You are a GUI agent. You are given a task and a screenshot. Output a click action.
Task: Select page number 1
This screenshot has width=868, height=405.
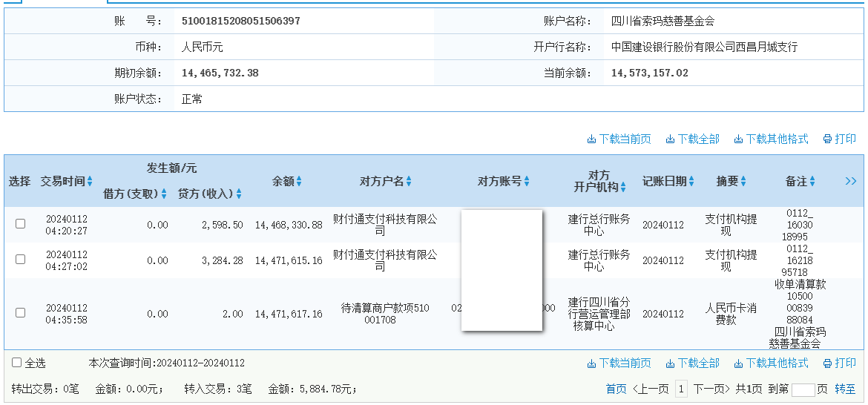pyautogui.click(x=682, y=389)
